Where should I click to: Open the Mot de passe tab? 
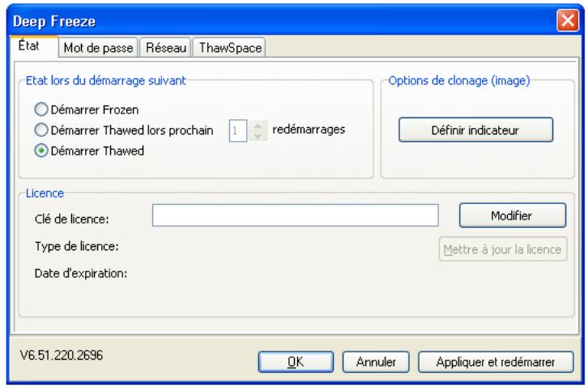tap(98, 48)
